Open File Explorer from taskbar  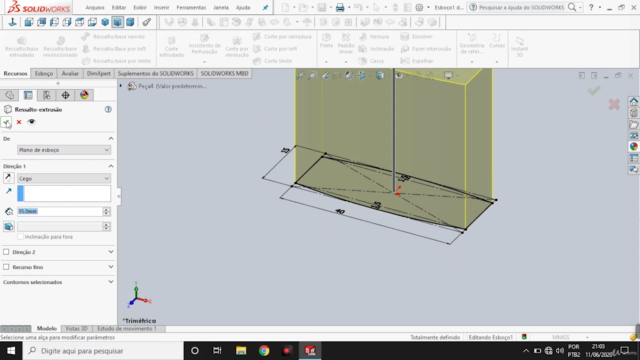(241, 351)
